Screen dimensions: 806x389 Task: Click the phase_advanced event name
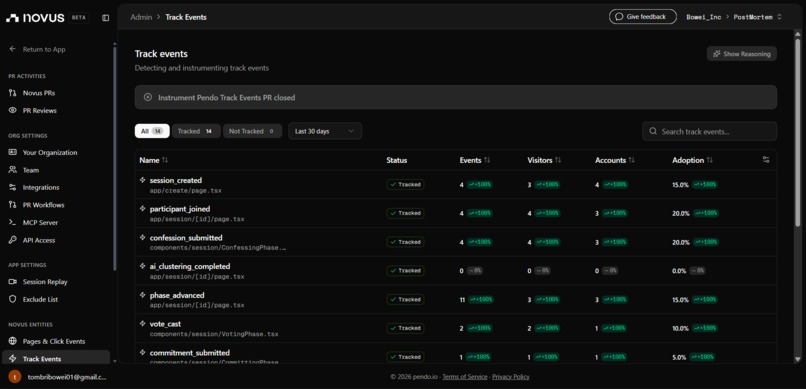click(x=177, y=295)
